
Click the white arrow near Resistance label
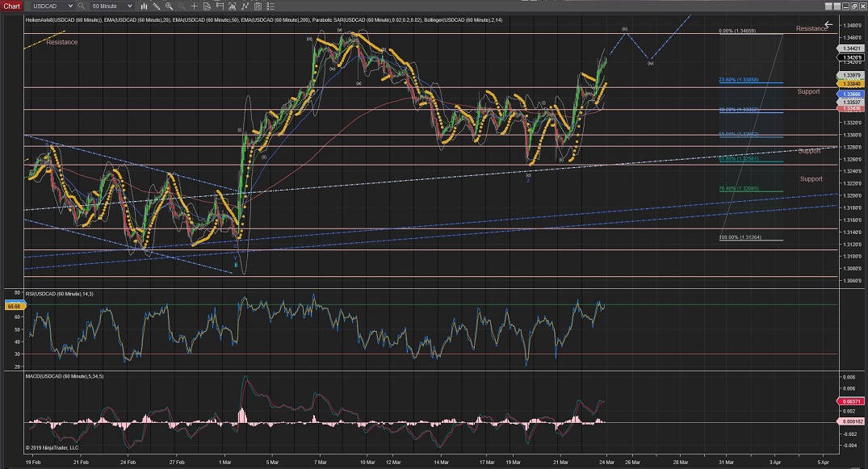828,25
